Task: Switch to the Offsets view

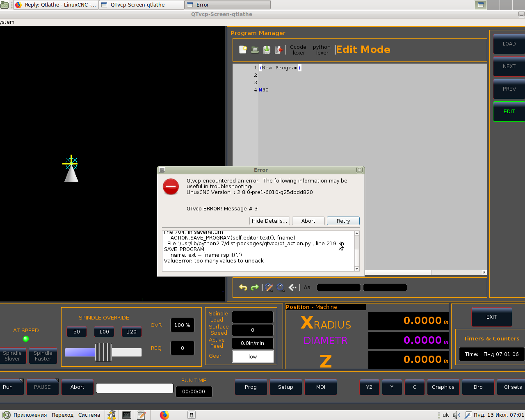Action: click(511, 387)
